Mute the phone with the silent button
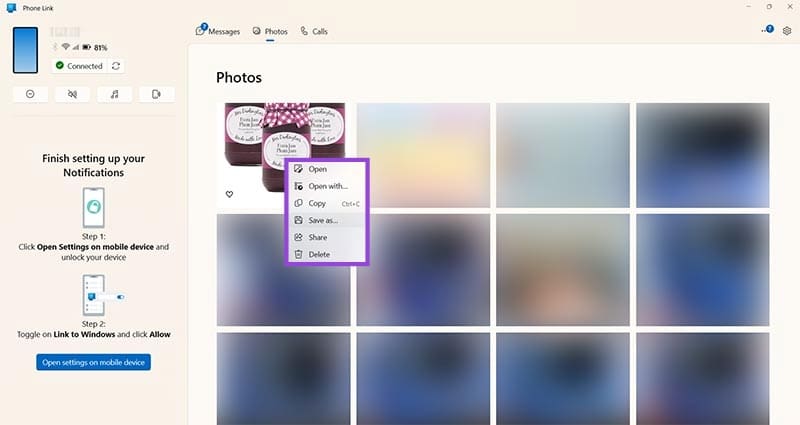The image size is (800, 425). (x=73, y=94)
